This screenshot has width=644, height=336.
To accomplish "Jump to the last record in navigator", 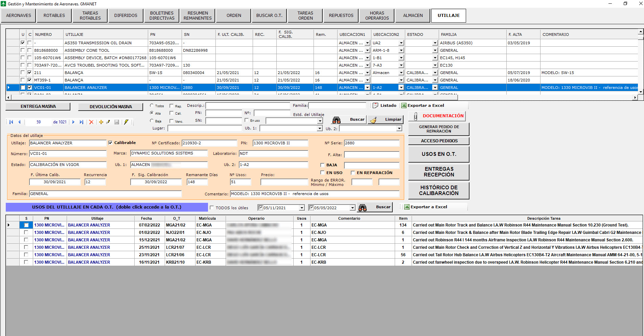I will coord(81,122).
